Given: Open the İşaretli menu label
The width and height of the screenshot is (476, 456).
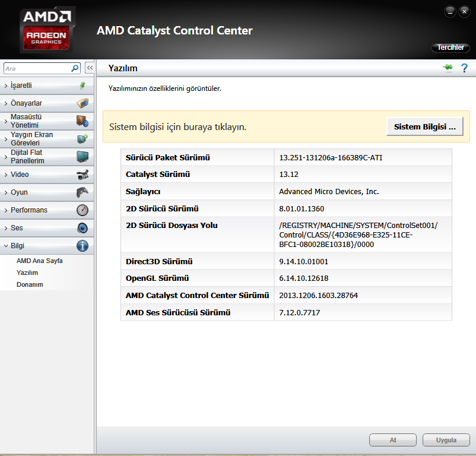Looking at the screenshot, I should [21, 85].
